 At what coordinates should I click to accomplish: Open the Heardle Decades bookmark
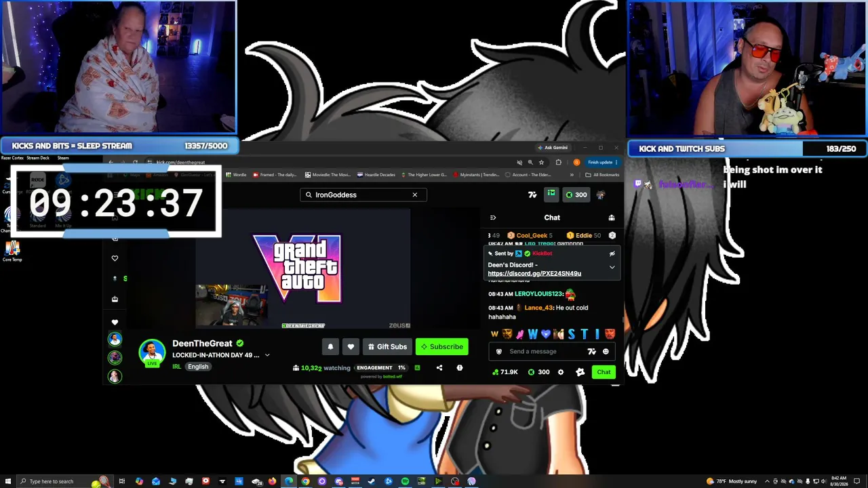click(376, 175)
